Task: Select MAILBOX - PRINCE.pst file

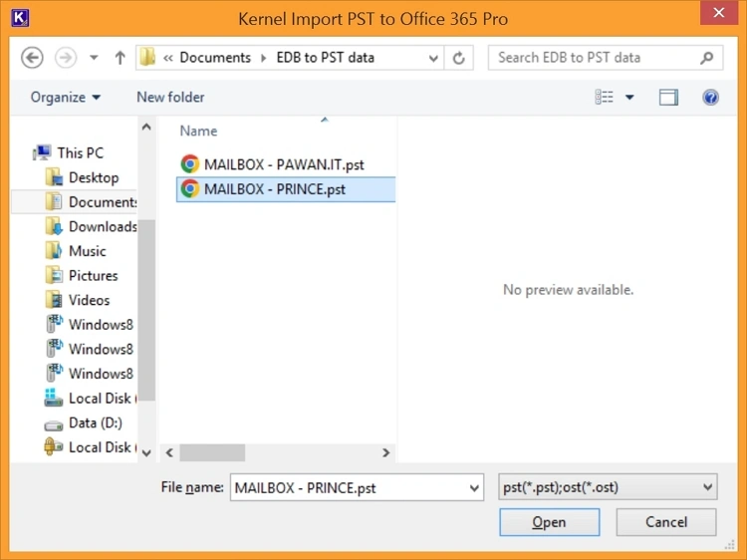Action: pyautogui.click(x=286, y=189)
